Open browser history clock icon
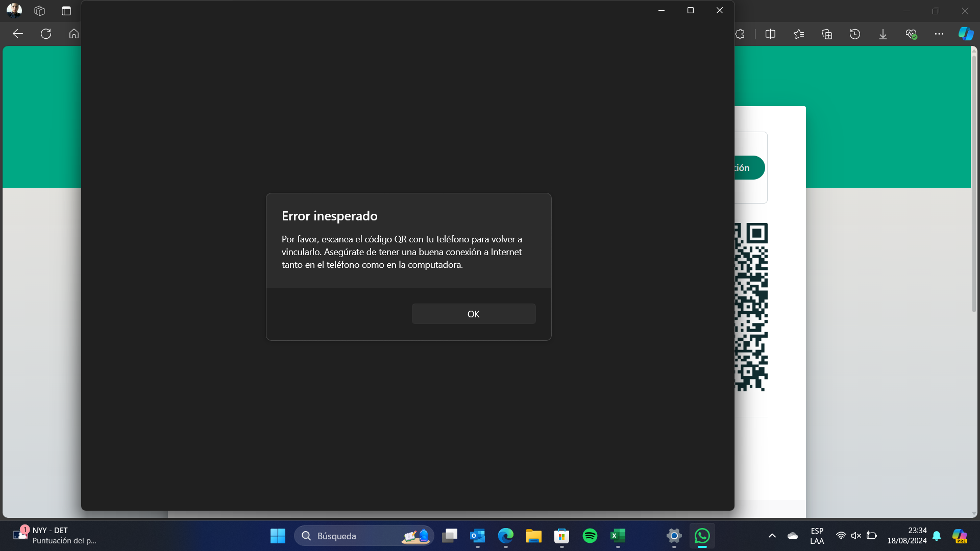The height and width of the screenshot is (551, 980). click(x=855, y=34)
